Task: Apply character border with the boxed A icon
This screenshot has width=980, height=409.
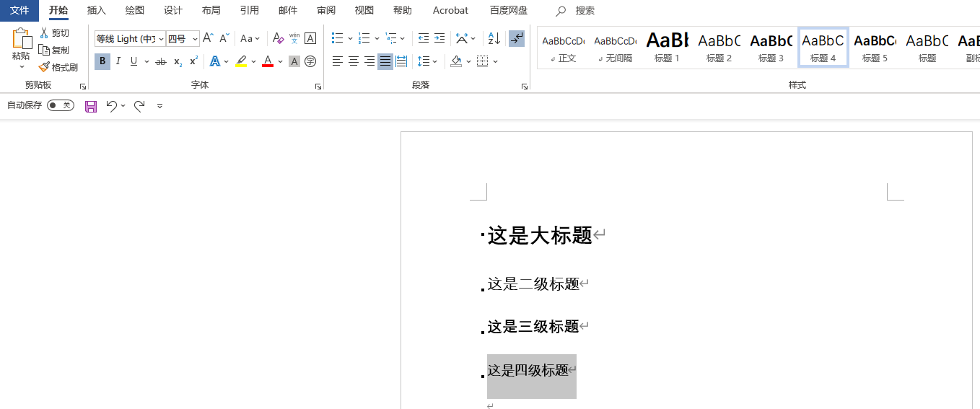Action: point(310,38)
